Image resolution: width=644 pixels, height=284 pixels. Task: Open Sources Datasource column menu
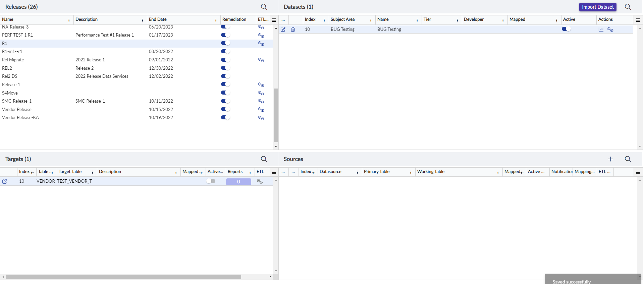coord(358,172)
